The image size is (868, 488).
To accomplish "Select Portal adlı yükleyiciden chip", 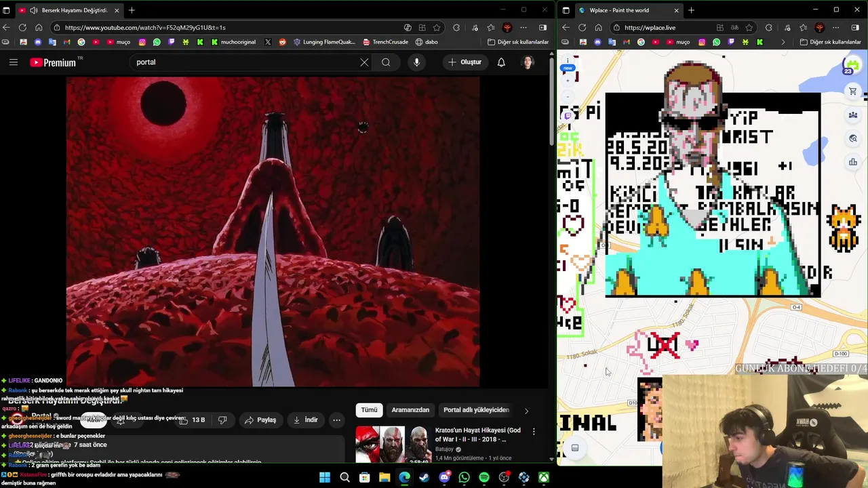I will click(476, 410).
